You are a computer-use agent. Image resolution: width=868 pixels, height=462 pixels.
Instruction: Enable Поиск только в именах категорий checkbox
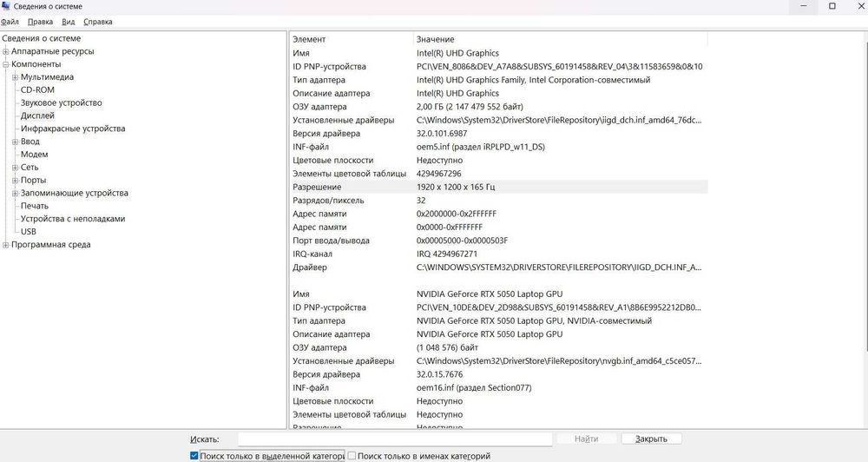coord(352,456)
